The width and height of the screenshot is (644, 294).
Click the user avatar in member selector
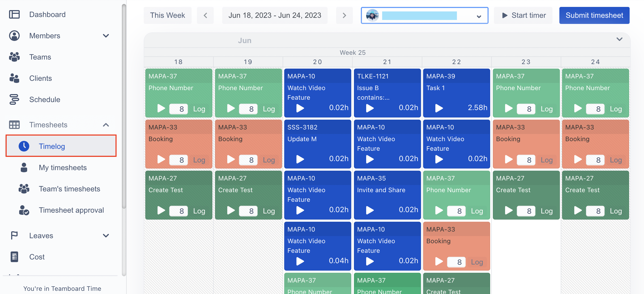(x=373, y=15)
